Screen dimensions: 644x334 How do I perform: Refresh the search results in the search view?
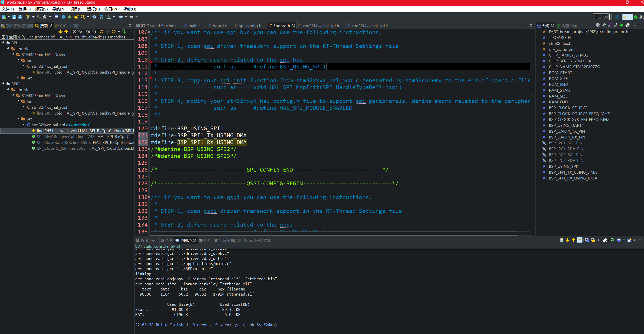point(102,32)
